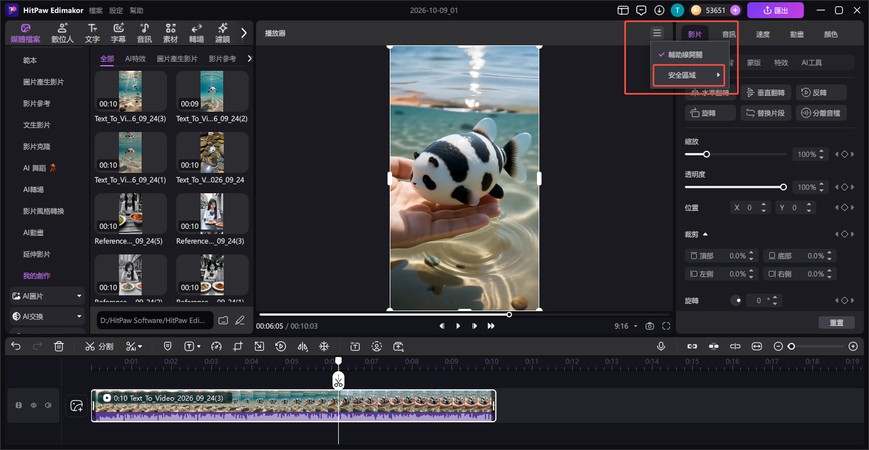
Task: Click the 旋轉 rotate button
Action: [x=710, y=112]
